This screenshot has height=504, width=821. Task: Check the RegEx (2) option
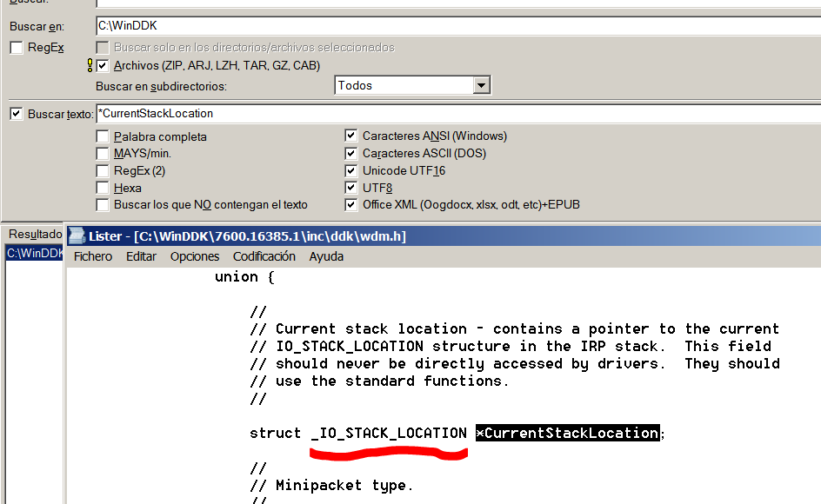point(103,170)
